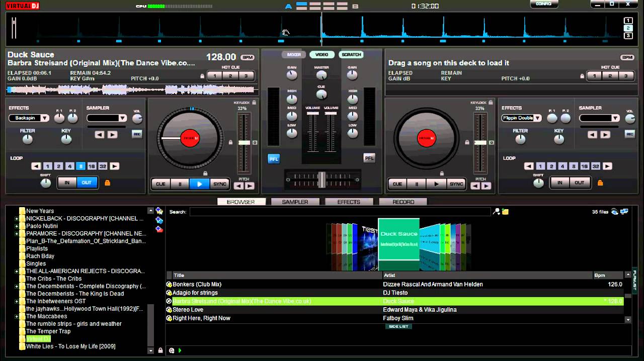Click the left sampler REC icon
The width and height of the screenshot is (644, 361).
click(137, 134)
